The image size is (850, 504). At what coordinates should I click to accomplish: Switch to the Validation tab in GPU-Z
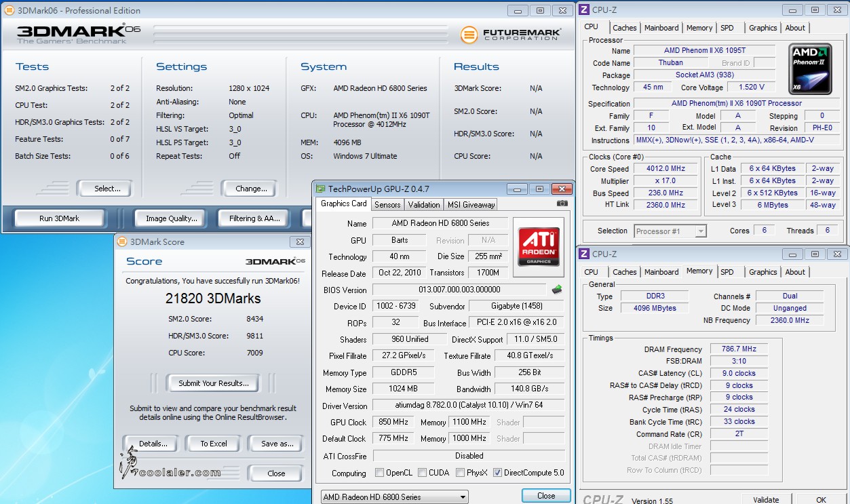pyautogui.click(x=424, y=204)
